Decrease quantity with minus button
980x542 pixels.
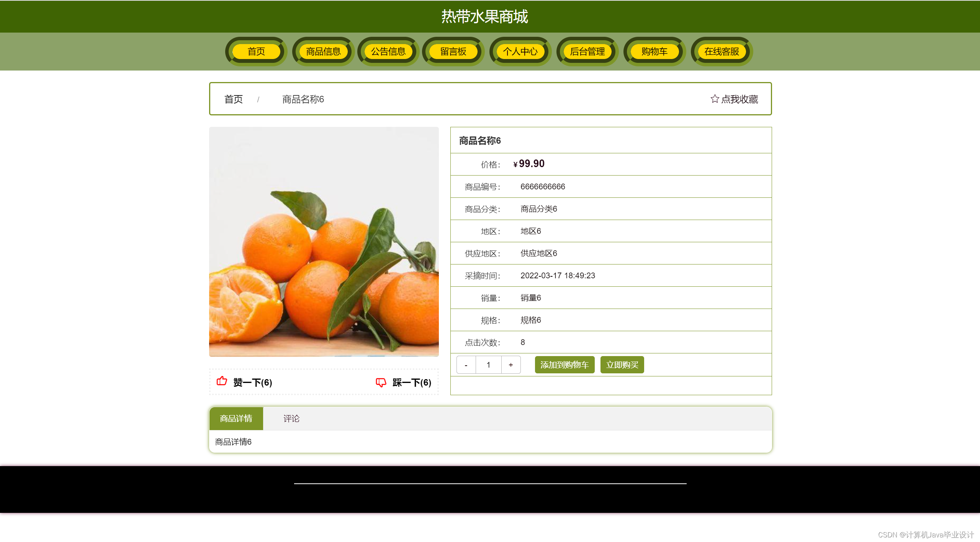[x=466, y=365]
